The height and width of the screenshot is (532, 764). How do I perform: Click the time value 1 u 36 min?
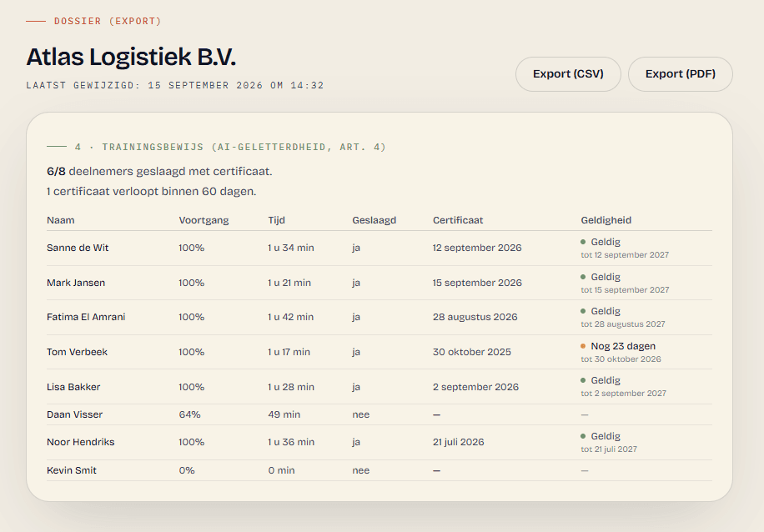tap(291, 442)
